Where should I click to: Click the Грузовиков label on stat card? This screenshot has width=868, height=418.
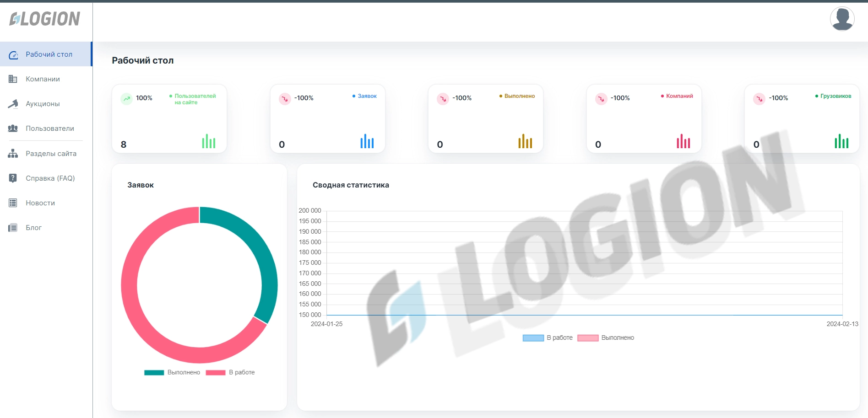pos(836,96)
